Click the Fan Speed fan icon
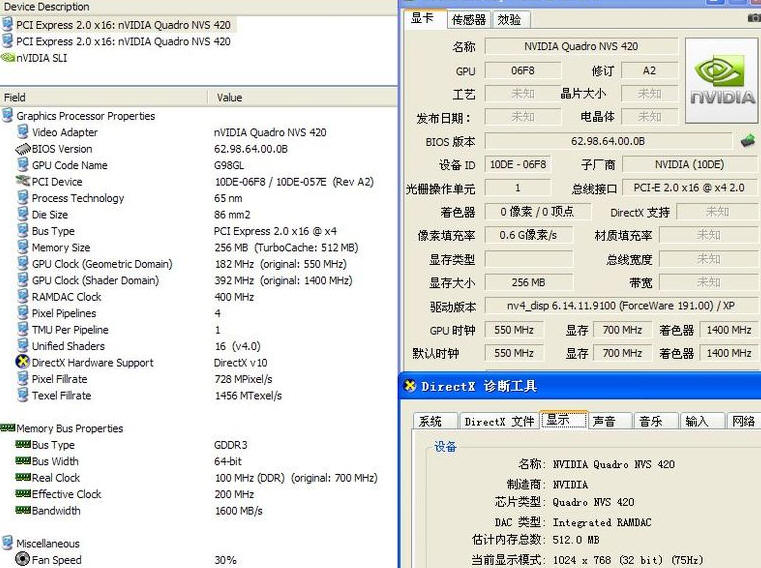The width and height of the screenshot is (761, 568). point(23,559)
